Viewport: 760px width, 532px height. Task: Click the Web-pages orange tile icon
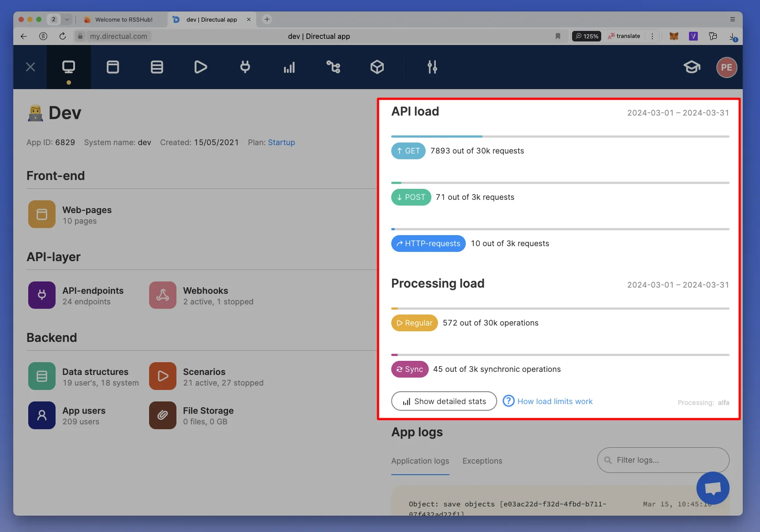pyautogui.click(x=42, y=214)
